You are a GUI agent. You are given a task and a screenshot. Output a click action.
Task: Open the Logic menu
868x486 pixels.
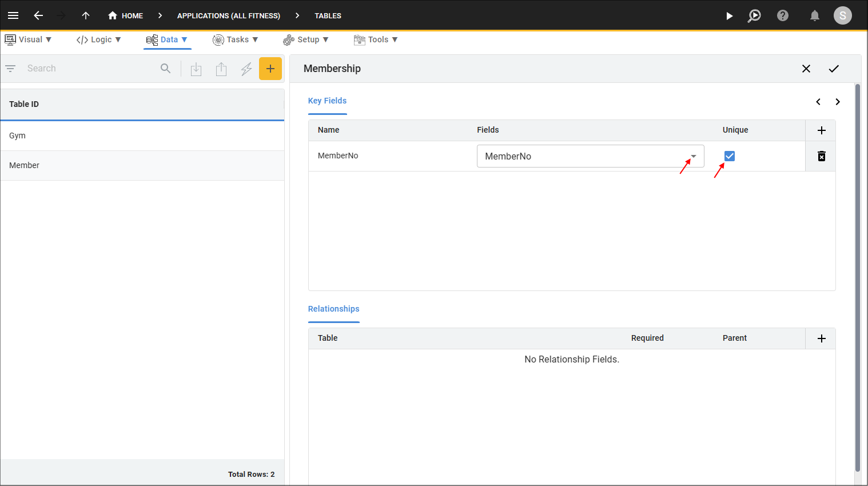(x=98, y=39)
